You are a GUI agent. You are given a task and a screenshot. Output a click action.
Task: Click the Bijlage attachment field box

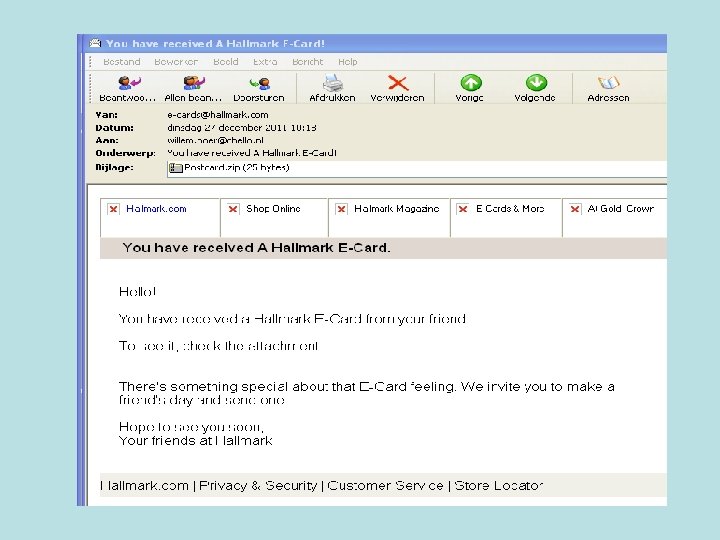coord(416,168)
